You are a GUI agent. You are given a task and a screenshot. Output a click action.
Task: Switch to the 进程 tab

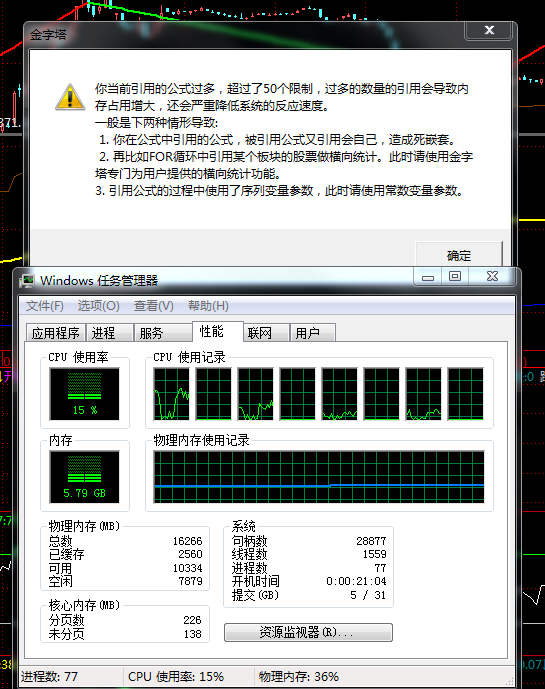click(x=110, y=333)
